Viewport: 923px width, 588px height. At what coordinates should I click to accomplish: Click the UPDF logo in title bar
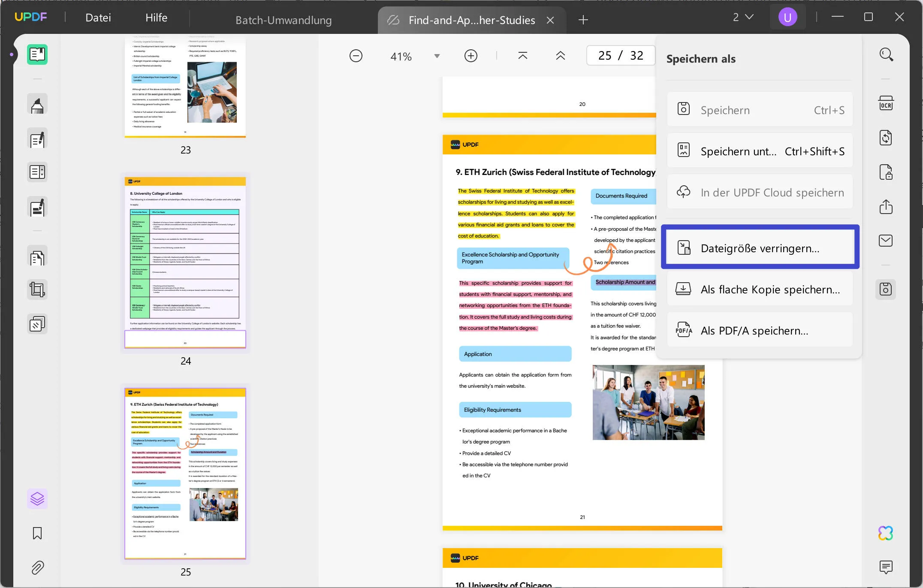[31, 17]
